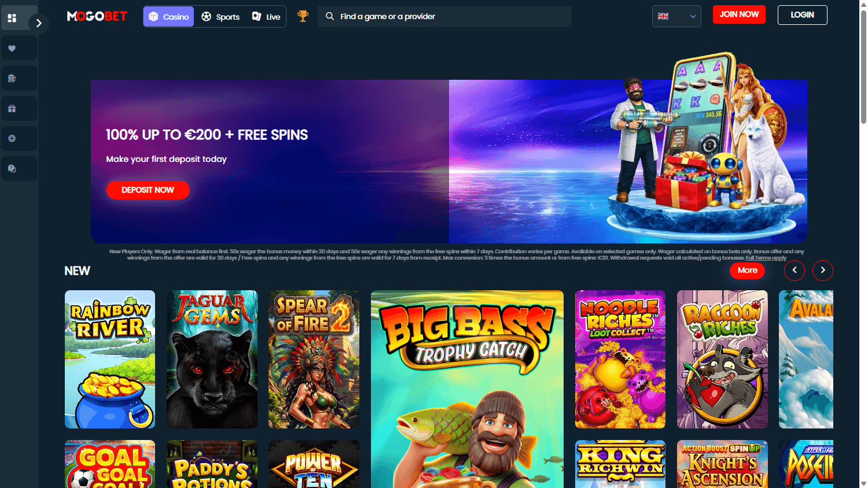Open the Full Terms apply link
The image size is (868, 488).
[x=765, y=257]
